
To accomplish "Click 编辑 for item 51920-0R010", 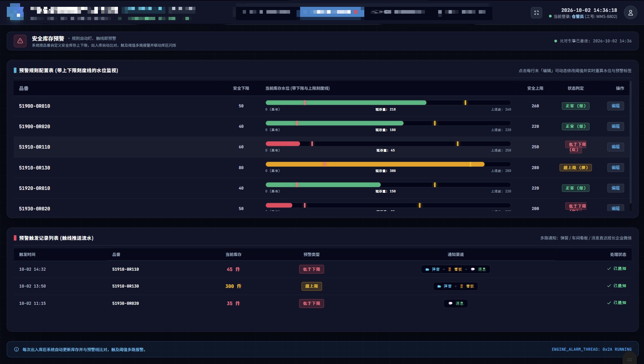I will click(x=615, y=188).
